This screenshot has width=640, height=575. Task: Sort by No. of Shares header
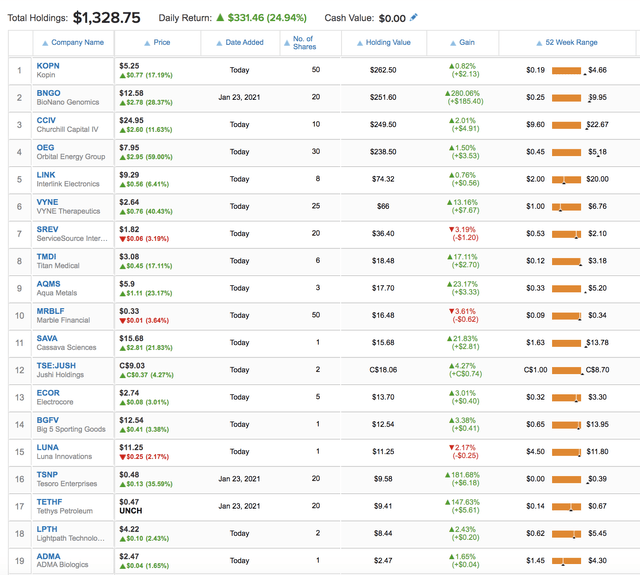tap(300, 42)
